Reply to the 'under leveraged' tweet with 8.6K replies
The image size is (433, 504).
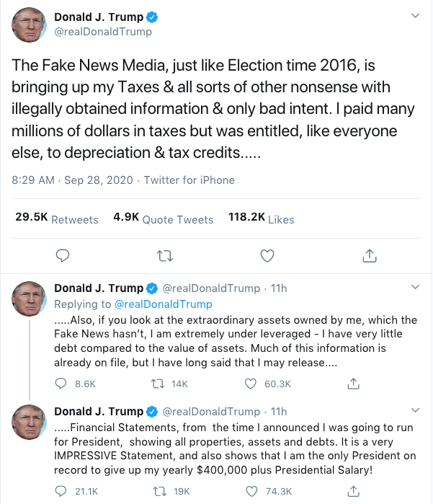(63, 384)
